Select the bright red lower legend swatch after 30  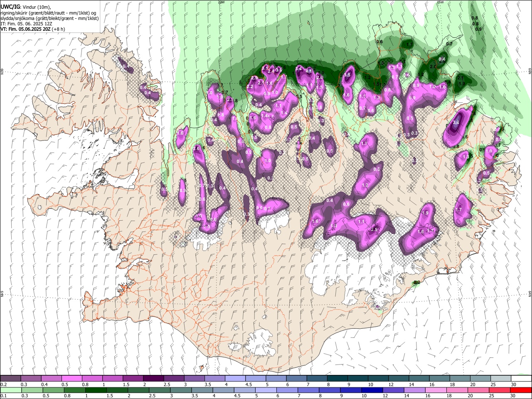tap(520, 390)
